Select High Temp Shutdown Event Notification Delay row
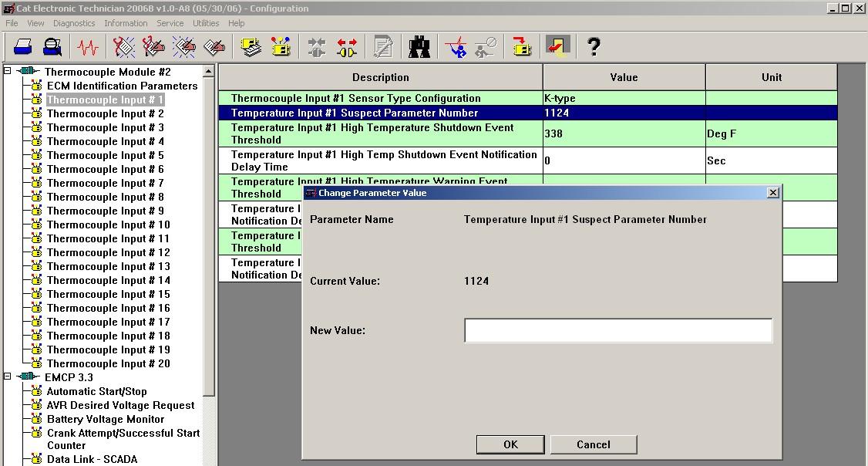Viewport: 868px width, 466px height. [x=528, y=160]
